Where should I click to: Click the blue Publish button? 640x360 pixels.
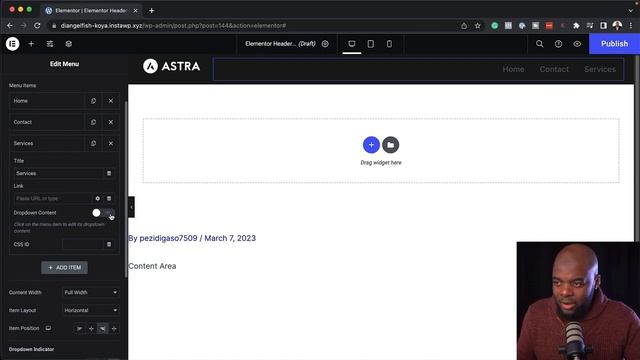pyautogui.click(x=614, y=44)
